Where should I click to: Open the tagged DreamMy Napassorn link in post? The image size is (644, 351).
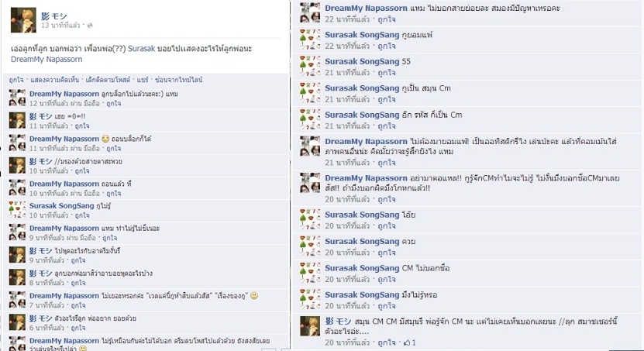tap(46, 59)
